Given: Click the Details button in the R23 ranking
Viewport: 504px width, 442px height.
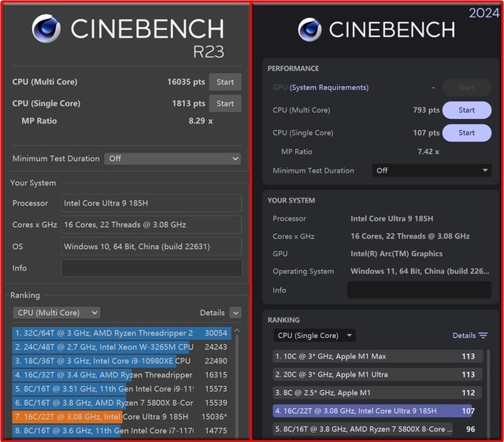Looking at the screenshot, I should 212,313.
